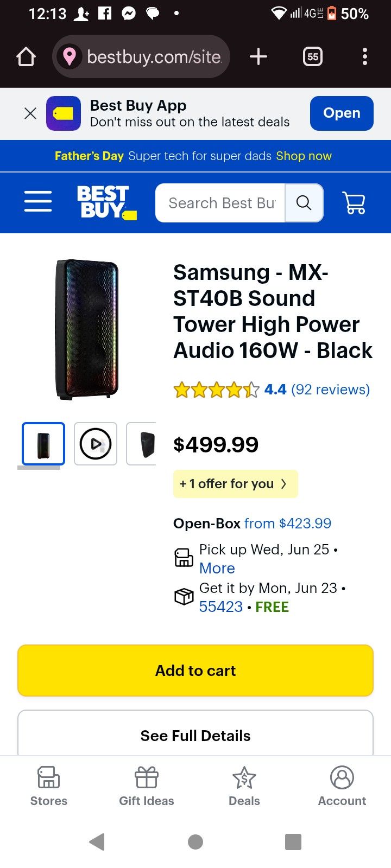The width and height of the screenshot is (391, 868).
Task: Open the browser tab switcher showing 55
Action: 312,56
